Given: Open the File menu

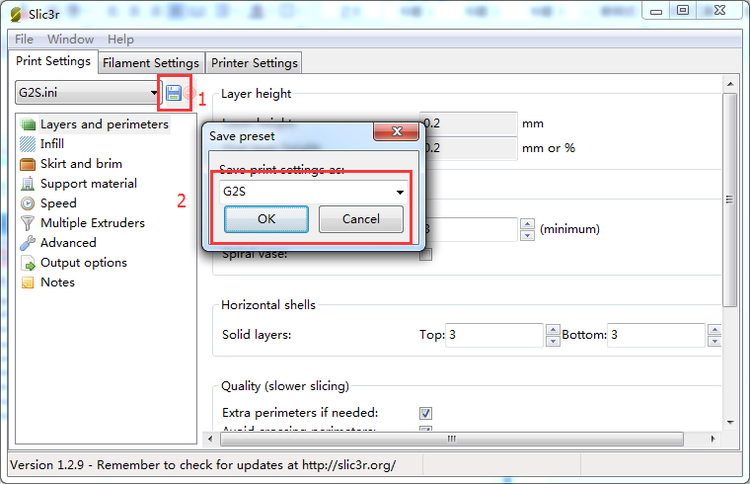Looking at the screenshot, I should pos(24,39).
